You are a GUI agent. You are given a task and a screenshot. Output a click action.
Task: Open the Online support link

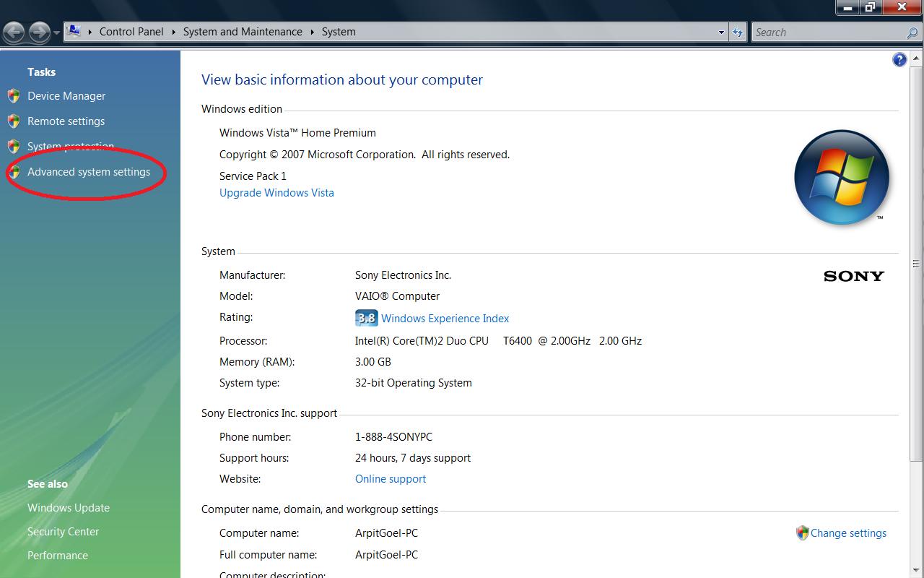pyautogui.click(x=390, y=478)
